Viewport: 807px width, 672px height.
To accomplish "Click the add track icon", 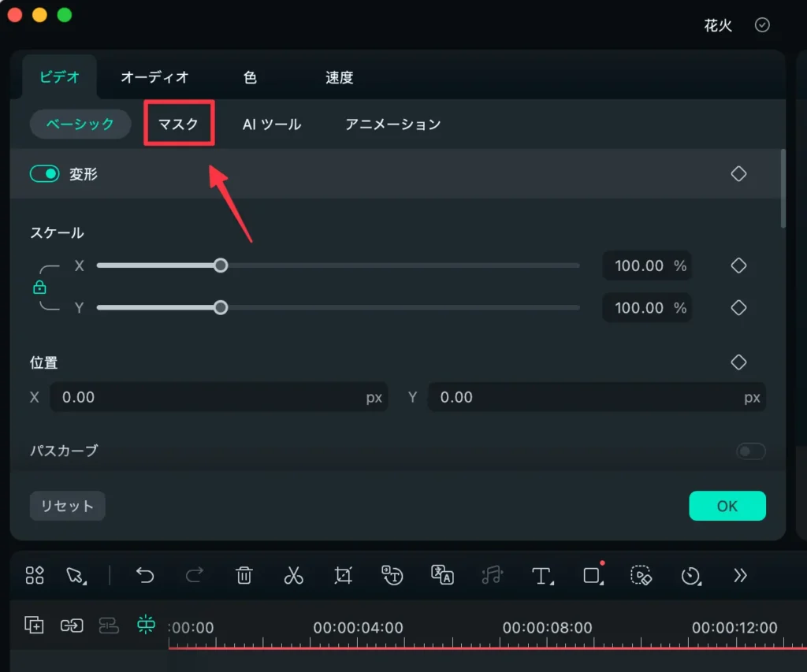I will tap(34, 625).
